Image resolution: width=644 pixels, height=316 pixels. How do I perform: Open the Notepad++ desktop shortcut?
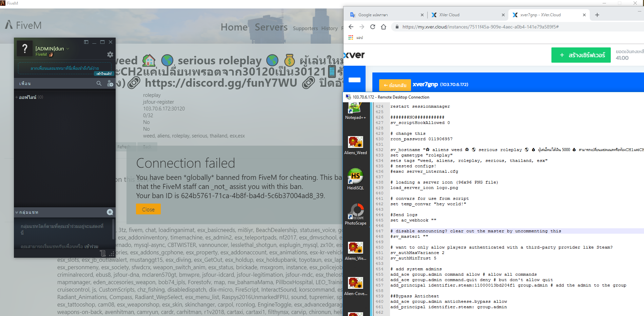(355, 111)
